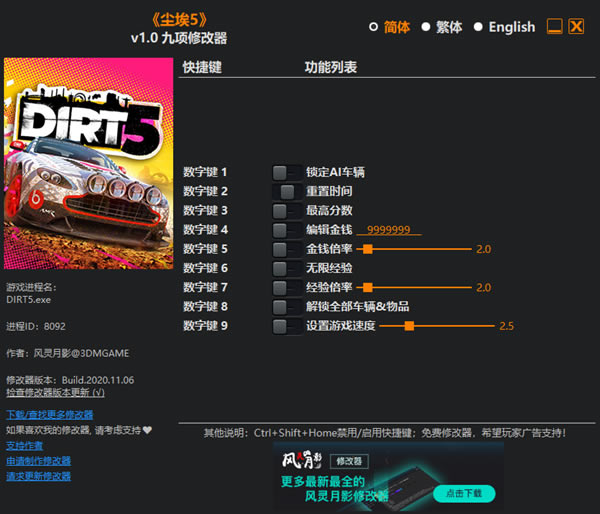600x514 pixels.
Task: Click the minimize window icon
Action: coord(554,26)
